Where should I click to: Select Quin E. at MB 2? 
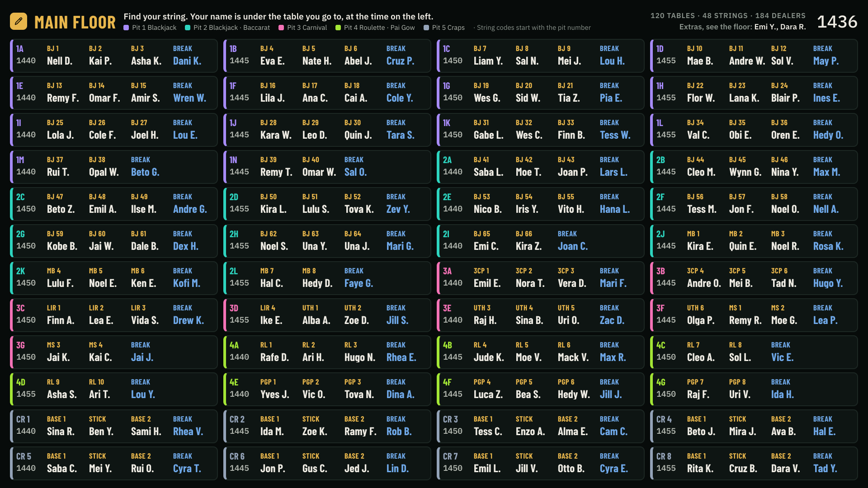click(x=743, y=246)
